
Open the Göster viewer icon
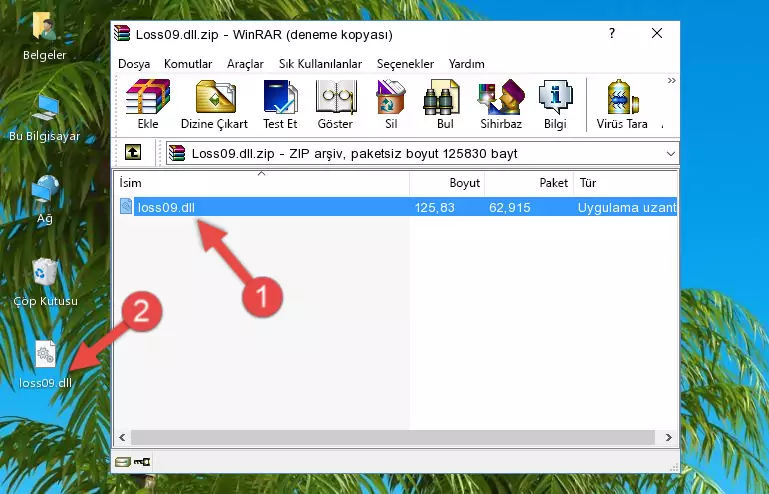pos(335,104)
